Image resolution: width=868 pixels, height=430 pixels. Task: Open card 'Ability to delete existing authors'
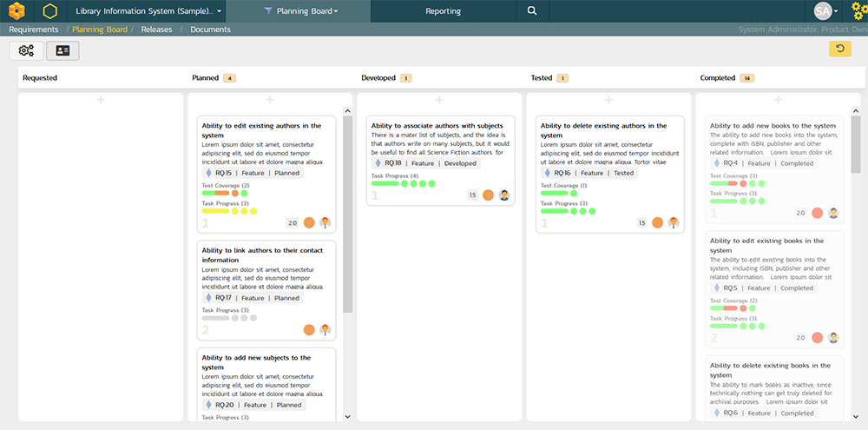point(601,130)
